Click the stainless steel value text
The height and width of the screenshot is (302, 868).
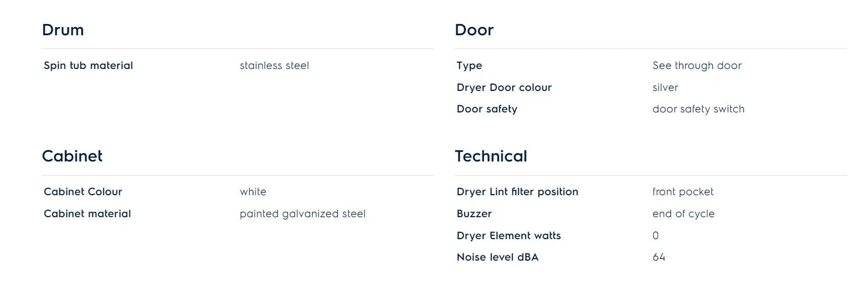(274, 66)
